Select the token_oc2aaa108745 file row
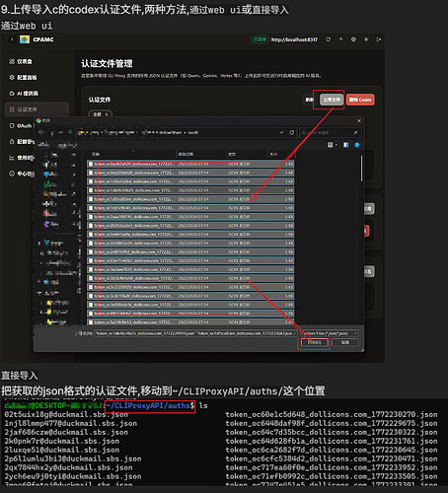Viewport: 448px width, 493px height. point(190,217)
